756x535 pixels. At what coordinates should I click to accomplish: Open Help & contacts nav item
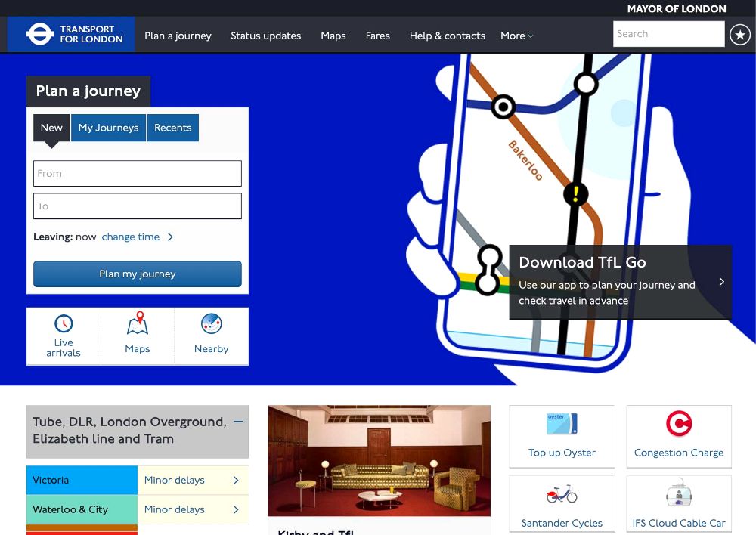click(448, 36)
